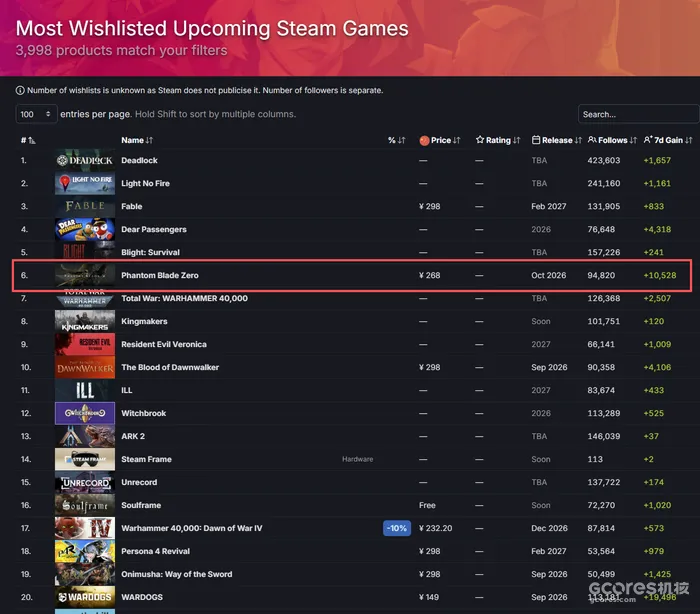Click the +10,528 gain value
The image size is (700, 614).
coord(660,276)
